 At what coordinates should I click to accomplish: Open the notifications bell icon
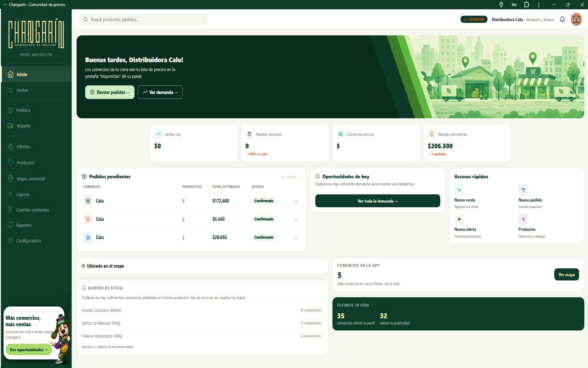[562, 19]
